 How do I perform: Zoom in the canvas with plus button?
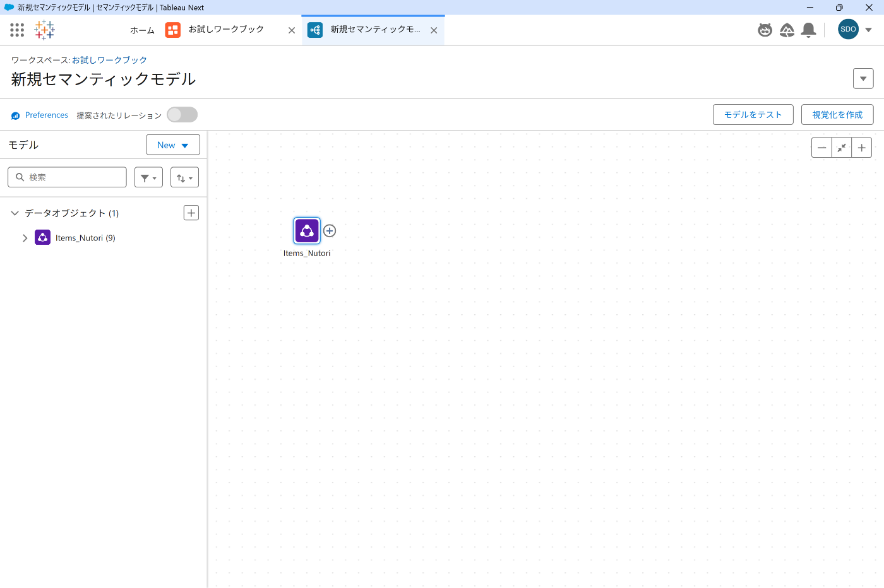[862, 148]
